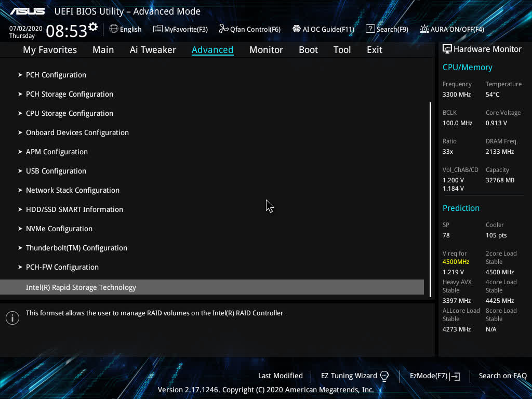Open Thunderbolt(TM) Configuration entry
Screen dimensions: 532x399
click(77, 248)
